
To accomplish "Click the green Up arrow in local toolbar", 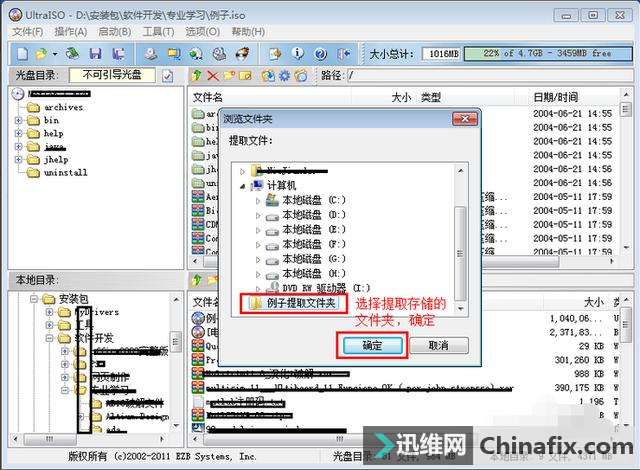I will coord(197,280).
